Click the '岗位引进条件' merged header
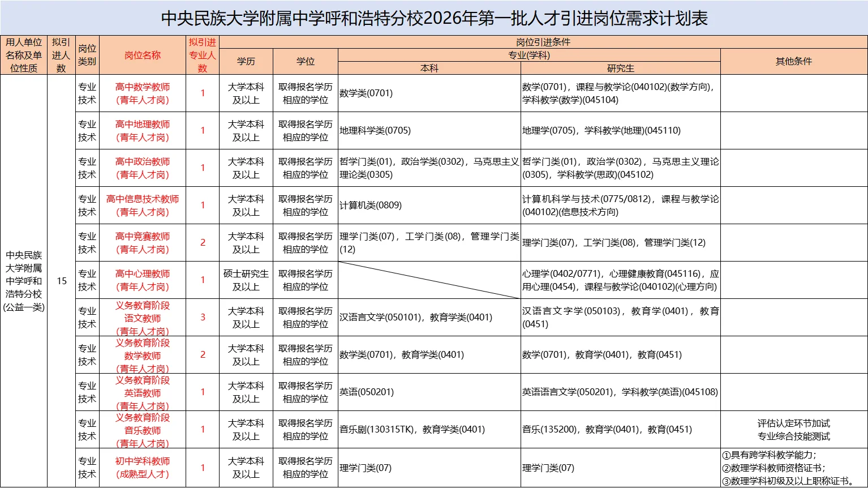The height and width of the screenshot is (488, 868). [543, 42]
